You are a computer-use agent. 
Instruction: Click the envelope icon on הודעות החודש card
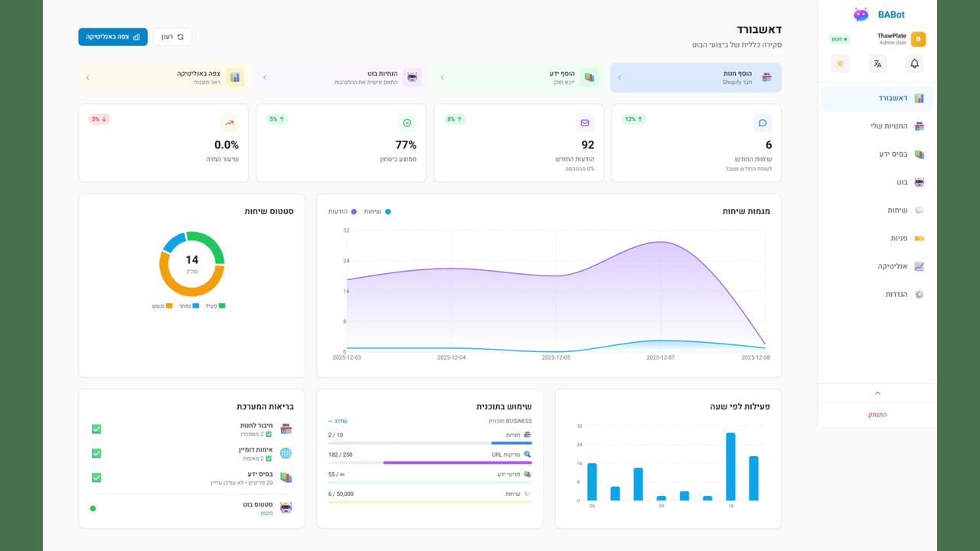point(585,122)
